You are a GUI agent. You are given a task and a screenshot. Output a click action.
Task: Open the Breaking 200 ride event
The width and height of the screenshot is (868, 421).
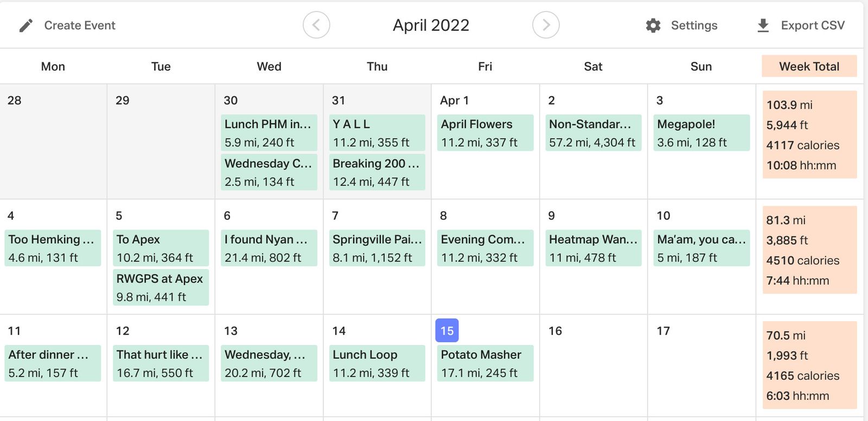coord(377,172)
